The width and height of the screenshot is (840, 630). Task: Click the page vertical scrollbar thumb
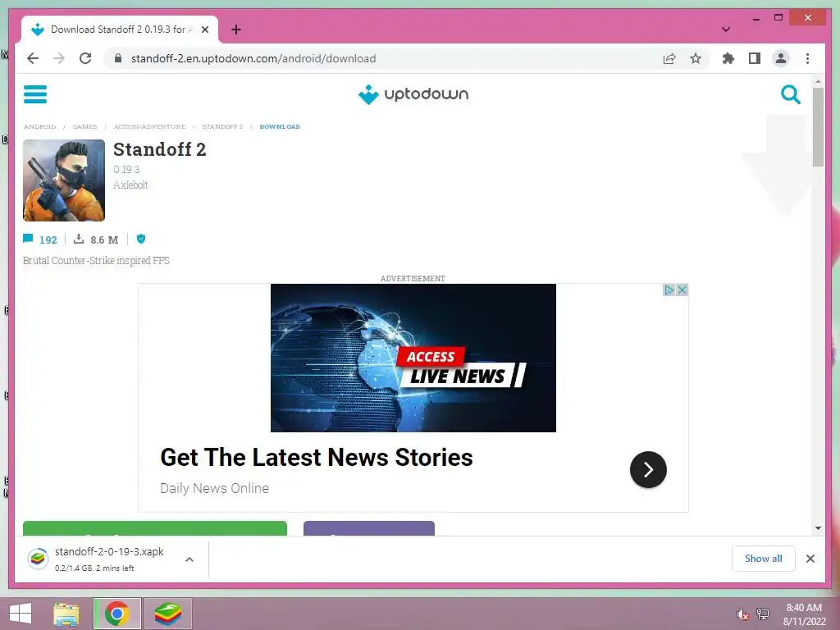(x=818, y=127)
